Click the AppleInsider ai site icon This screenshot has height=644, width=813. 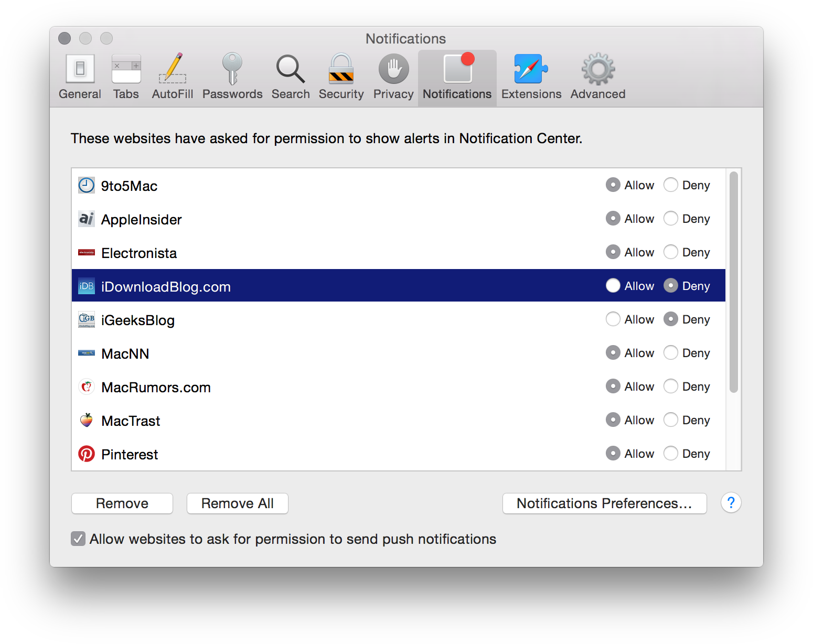click(x=87, y=219)
